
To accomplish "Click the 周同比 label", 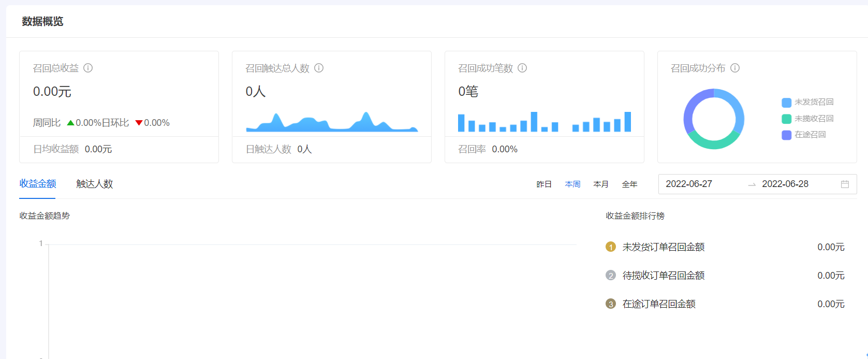I will [x=47, y=123].
